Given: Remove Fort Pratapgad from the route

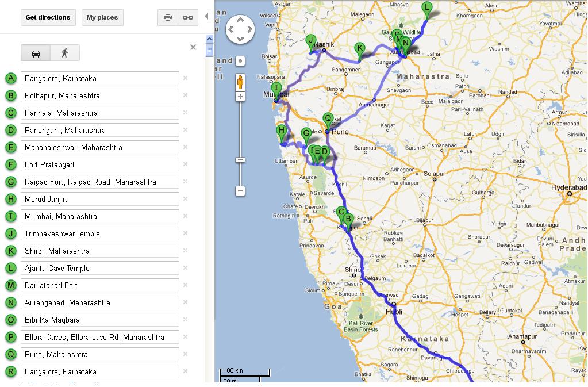Looking at the screenshot, I should click(185, 164).
